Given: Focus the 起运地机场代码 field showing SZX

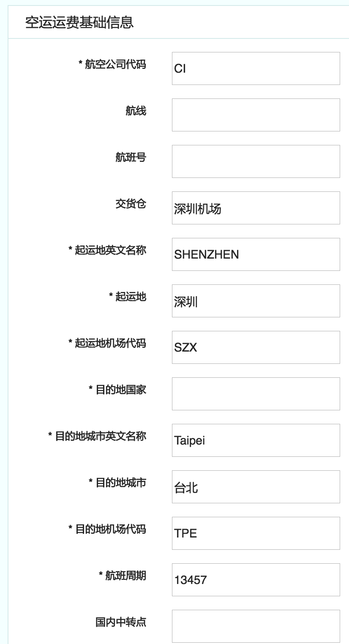Looking at the screenshot, I should tap(256, 347).
